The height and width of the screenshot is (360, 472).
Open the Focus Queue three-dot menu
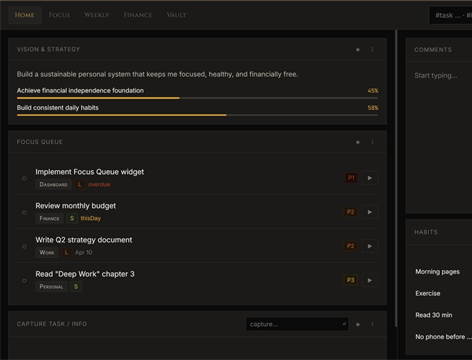372,142
